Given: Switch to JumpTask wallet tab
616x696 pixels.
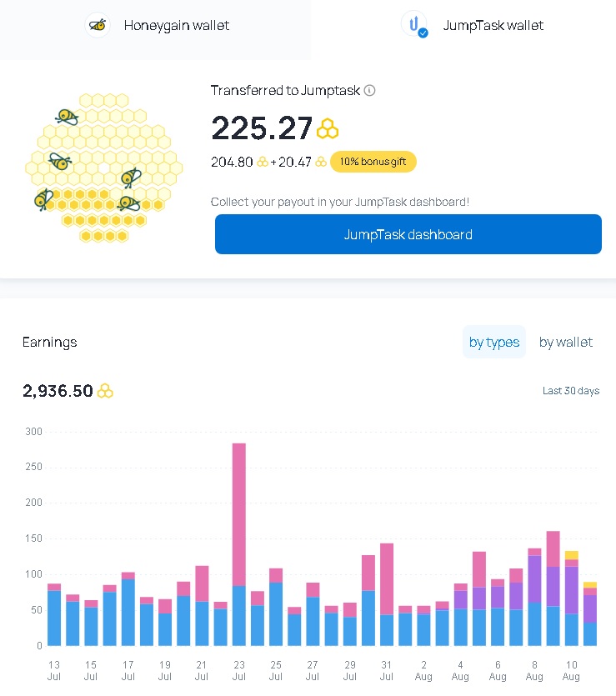Looking at the screenshot, I should click(x=473, y=26).
